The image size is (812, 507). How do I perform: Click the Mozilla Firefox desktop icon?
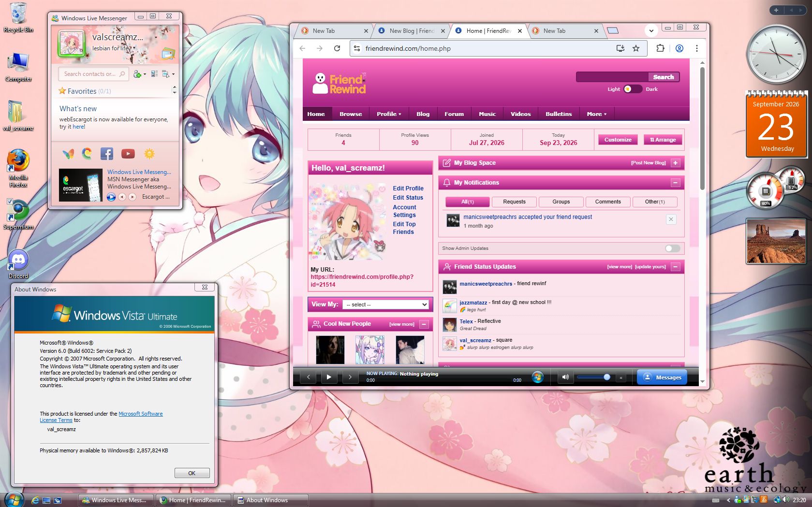click(x=18, y=168)
